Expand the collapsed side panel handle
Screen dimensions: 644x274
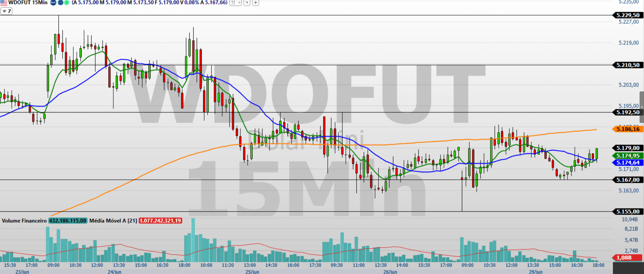pos(642,107)
